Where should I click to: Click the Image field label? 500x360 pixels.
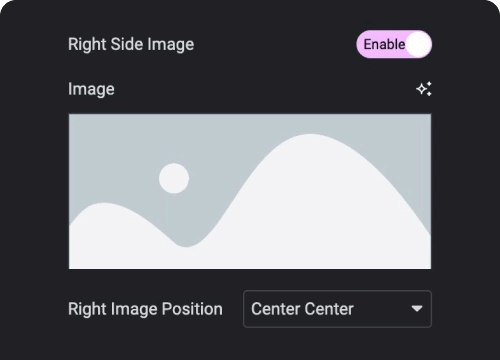(x=91, y=89)
